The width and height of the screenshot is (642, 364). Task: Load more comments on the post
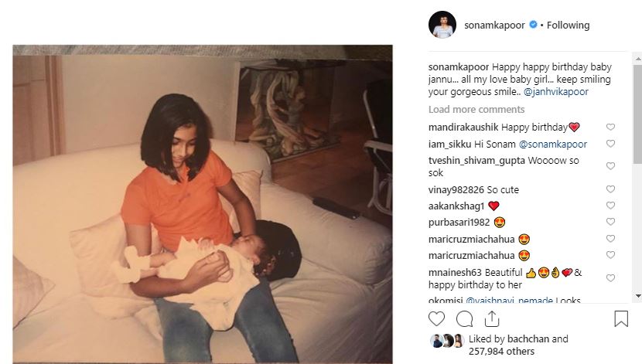click(476, 109)
